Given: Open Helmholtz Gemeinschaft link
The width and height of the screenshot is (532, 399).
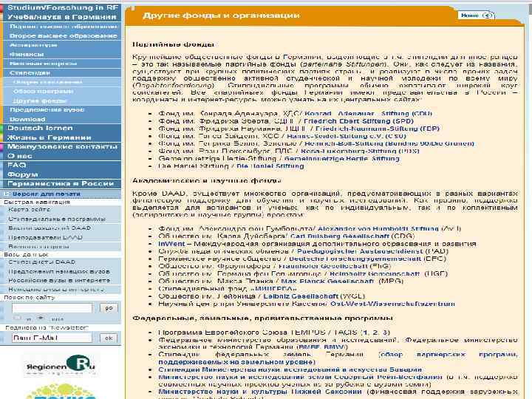Looking at the screenshot, I should tap(375, 273).
